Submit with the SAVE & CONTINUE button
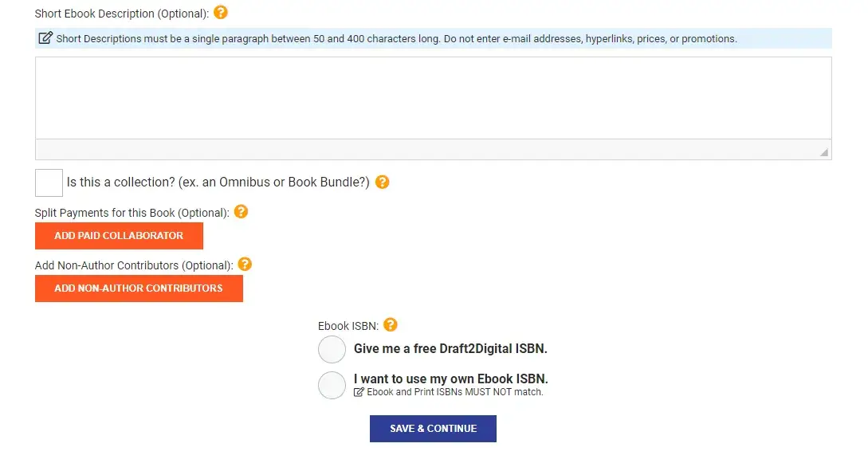868x463 pixels. 433,429
